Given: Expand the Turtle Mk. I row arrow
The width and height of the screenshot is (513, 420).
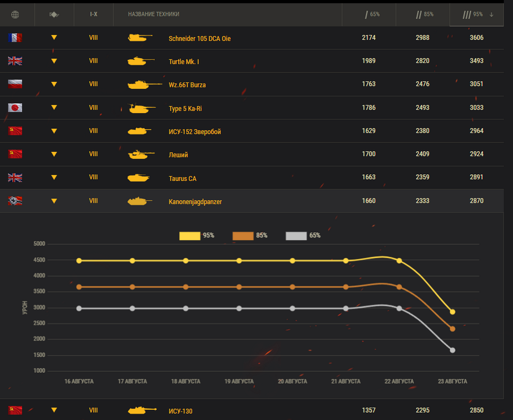Looking at the screenshot, I should coord(54,61).
